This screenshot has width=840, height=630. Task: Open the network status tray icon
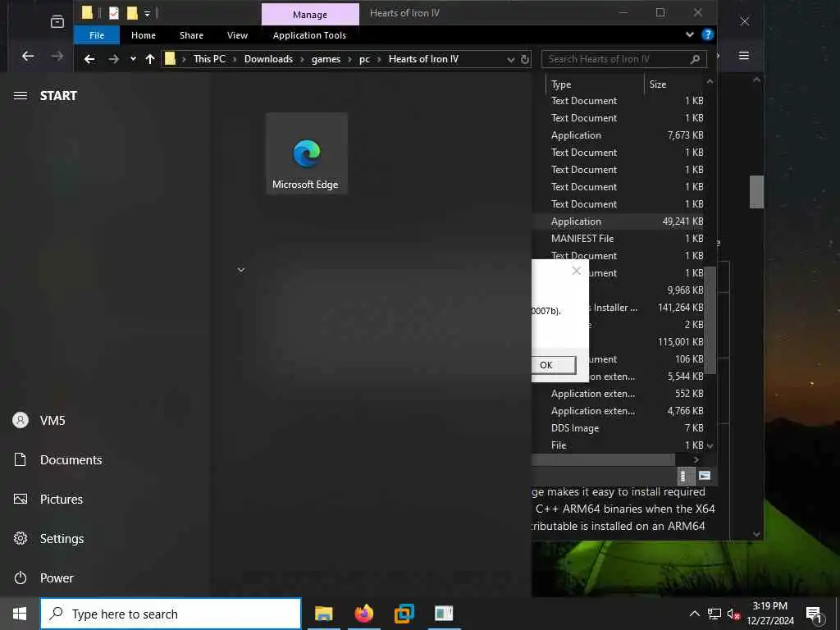(x=714, y=614)
